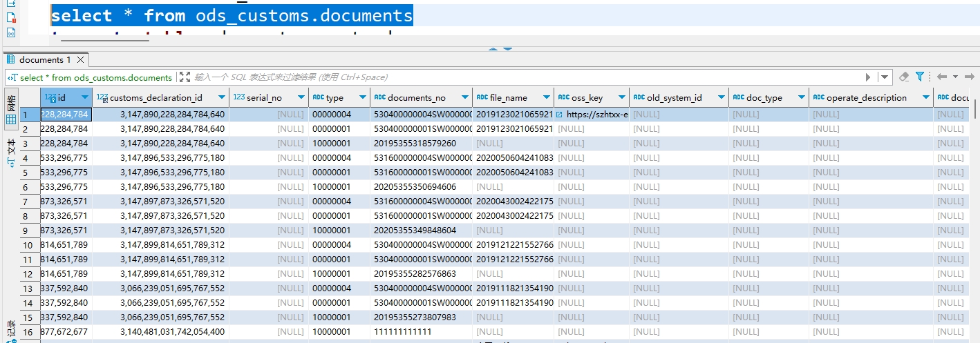Expand the customs_declaration_id column dropdown
This screenshot has height=343, width=980.
click(x=221, y=98)
